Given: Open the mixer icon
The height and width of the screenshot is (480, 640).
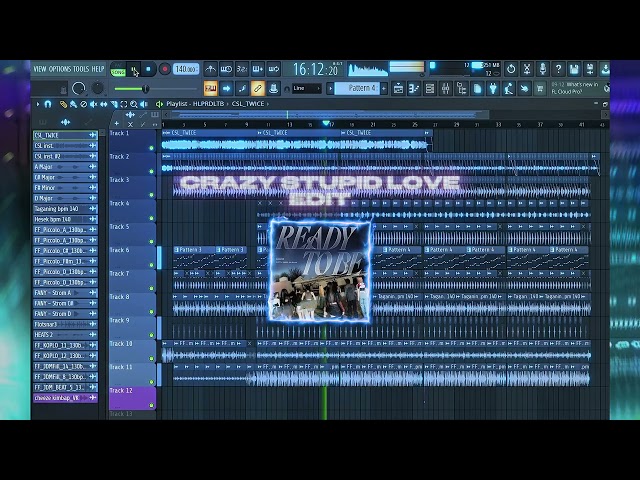Looking at the screenshot, I should [446, 88].
